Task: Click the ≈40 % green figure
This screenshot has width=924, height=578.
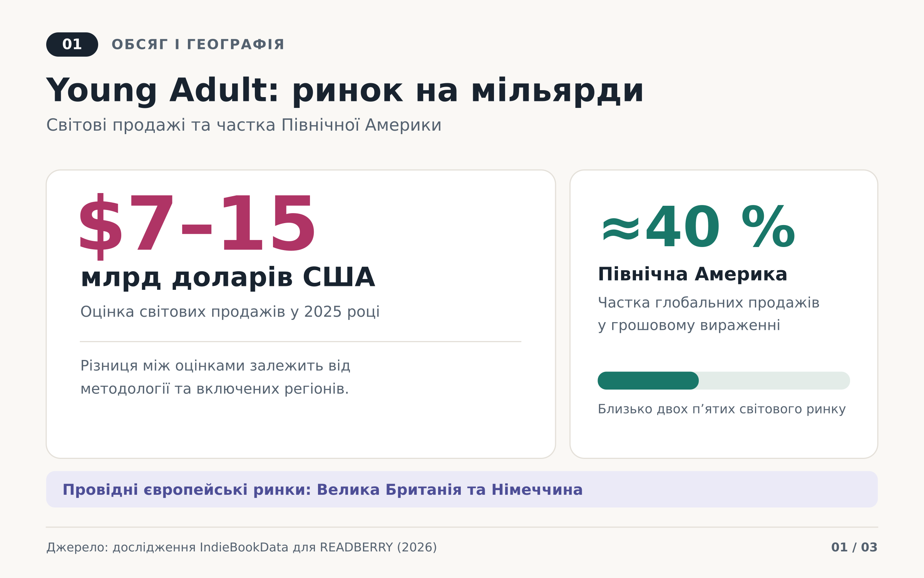Action: coord(698,227)
